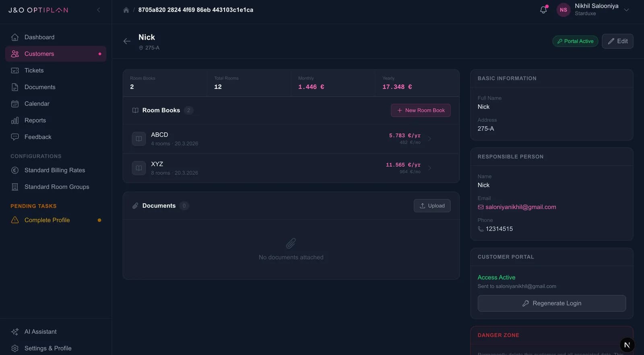Click the Room Books heading book icon
Viewport: 644px width, 355px height.
pyautogui.click(x=135, y=110)
